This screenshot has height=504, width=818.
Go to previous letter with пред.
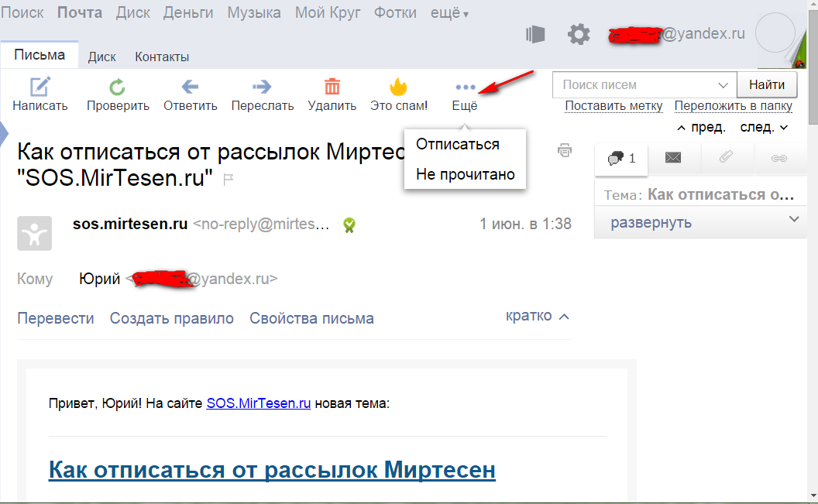pos(701,128)
